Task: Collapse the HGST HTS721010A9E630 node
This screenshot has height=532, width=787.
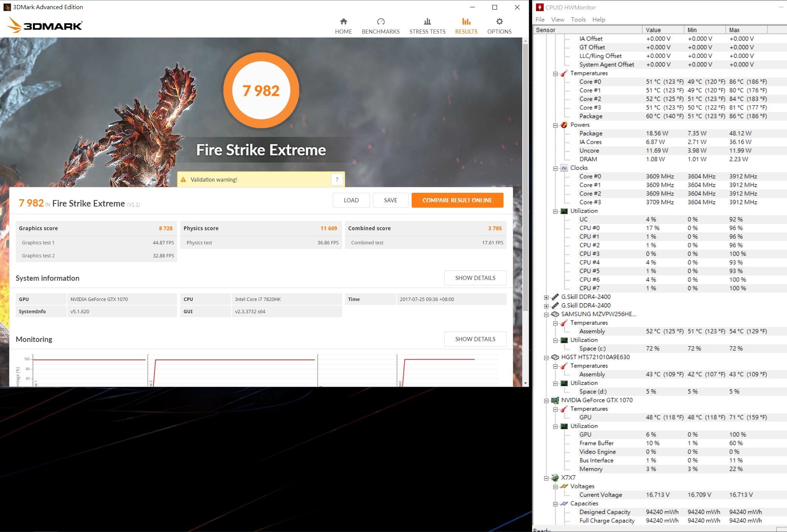Action: pyautogui.click(x=546, y=358)
